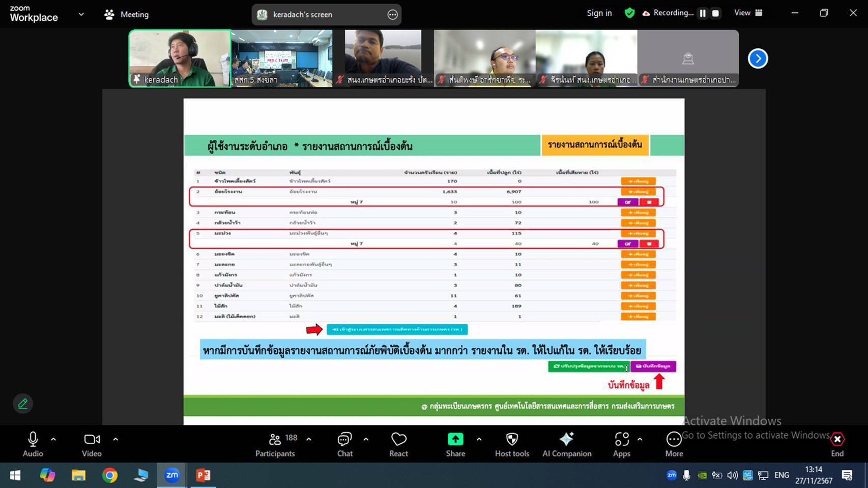
Task: Pause the meeting recording
Action: [703, 13]
